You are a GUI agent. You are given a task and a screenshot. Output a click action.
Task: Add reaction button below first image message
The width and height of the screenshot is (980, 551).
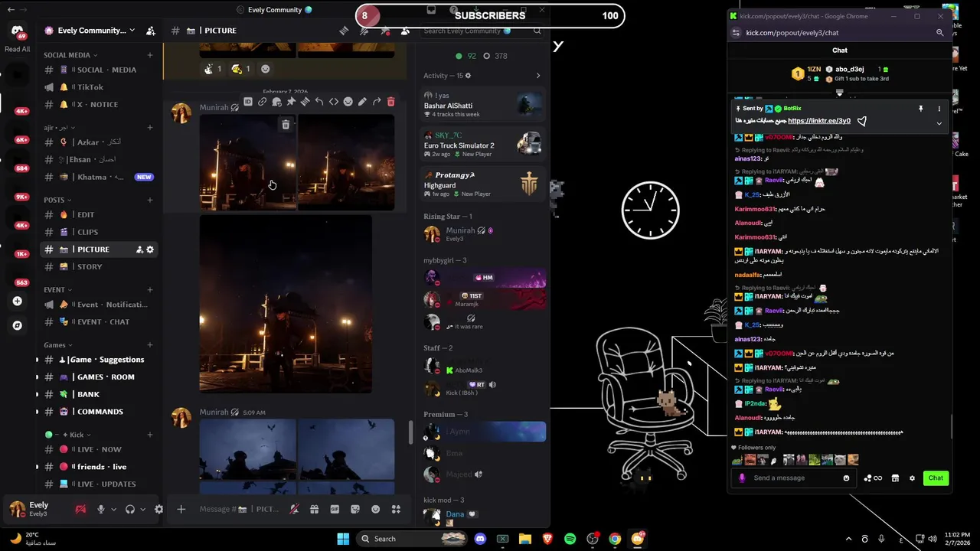tap(266, 69)
